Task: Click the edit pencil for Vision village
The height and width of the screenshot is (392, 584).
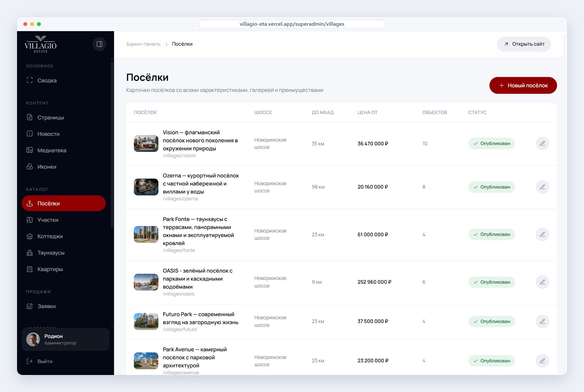Action: (542, 144)
